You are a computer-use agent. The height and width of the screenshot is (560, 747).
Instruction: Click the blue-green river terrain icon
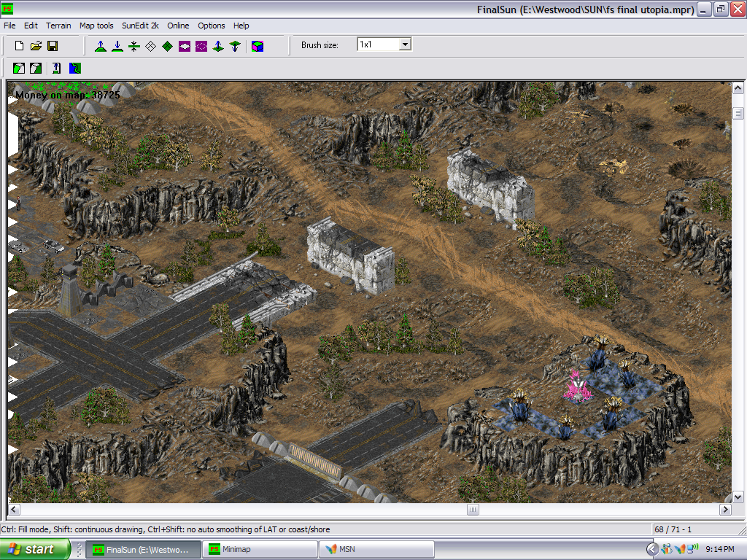pos(75,69)
